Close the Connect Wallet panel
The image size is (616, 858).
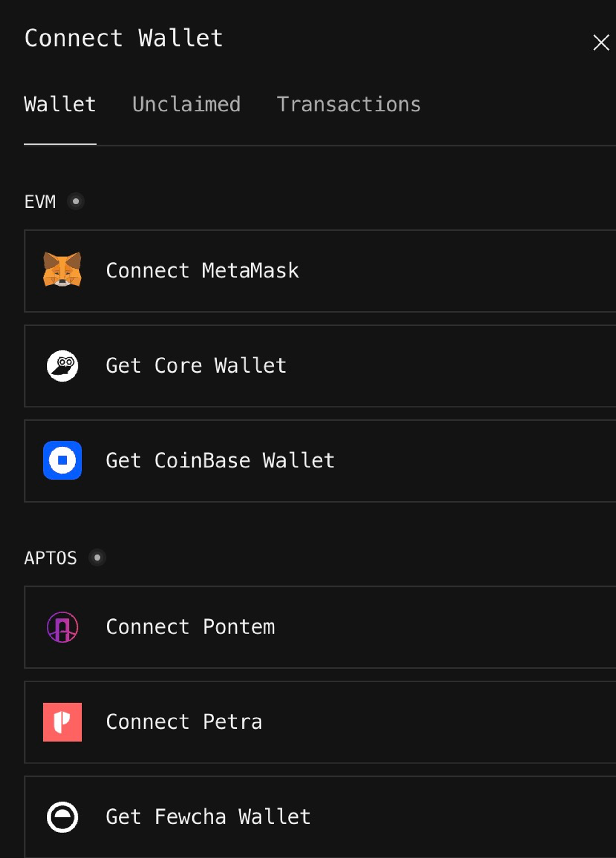click(x=601, y=42)
